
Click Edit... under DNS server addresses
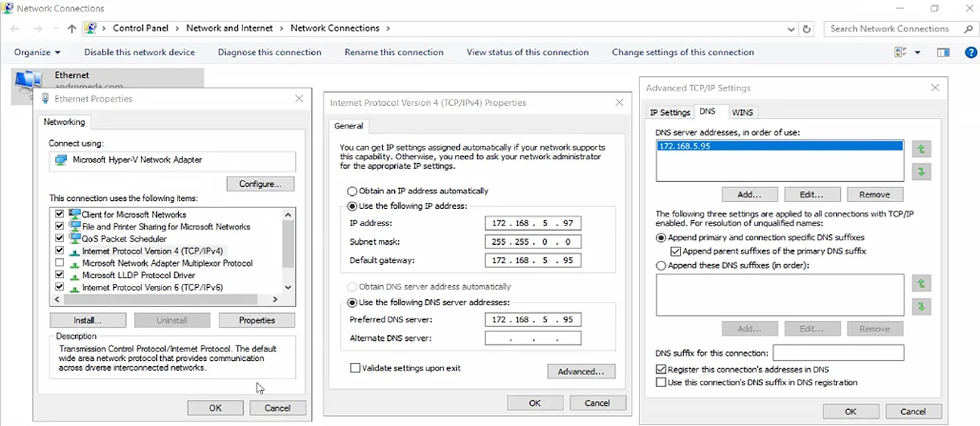point(812,195)
